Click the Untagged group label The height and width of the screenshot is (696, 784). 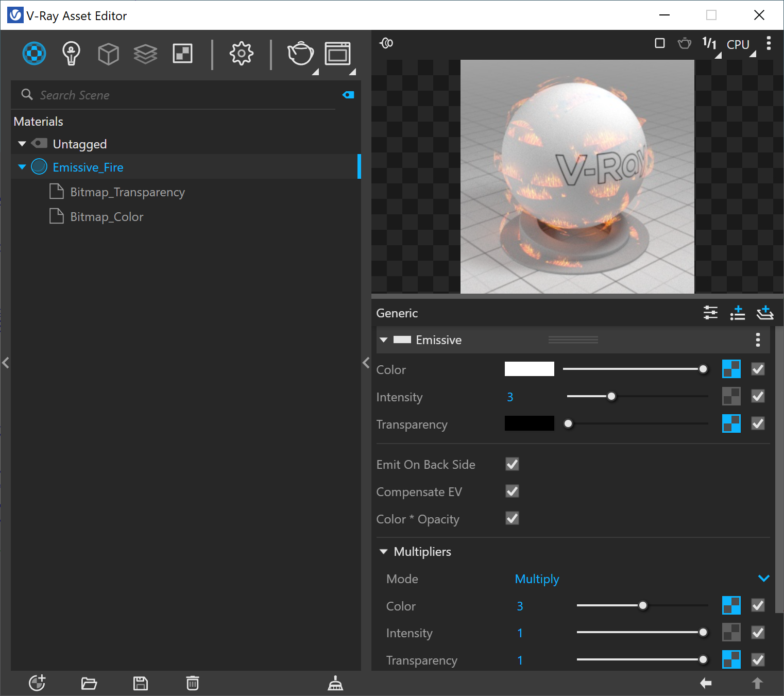(x=80, y=144)
